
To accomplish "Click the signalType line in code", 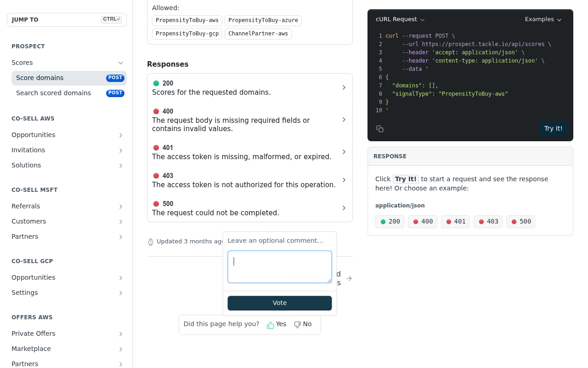I will (x=450, y=94).
